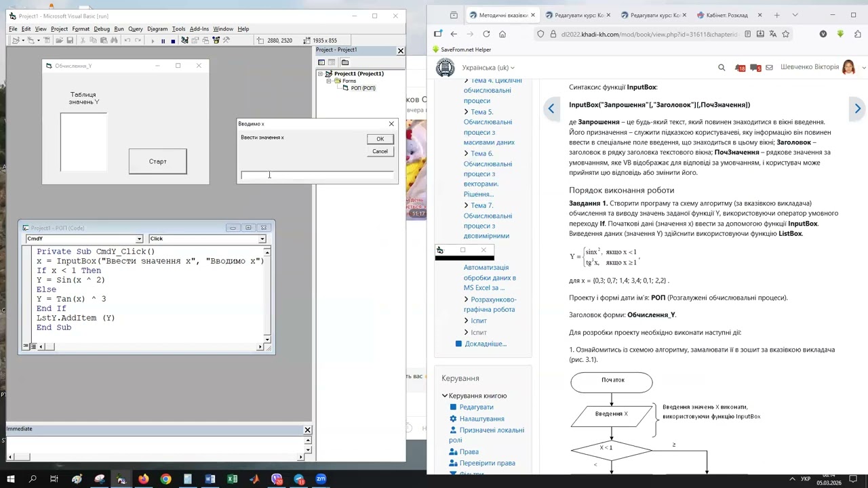Image resolution: width=868 pixels, height=488 pixels.
Task: Open Українська (uk) language dropdown
Action: [488, 68]
